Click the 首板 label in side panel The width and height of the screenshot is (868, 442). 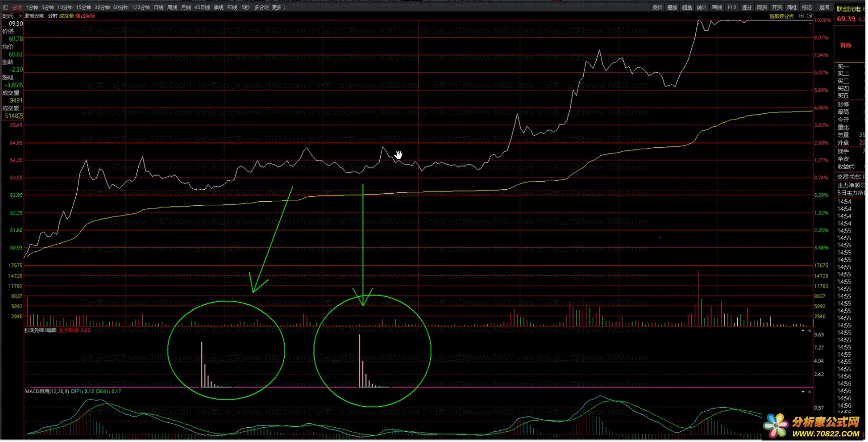click(845, 45)
